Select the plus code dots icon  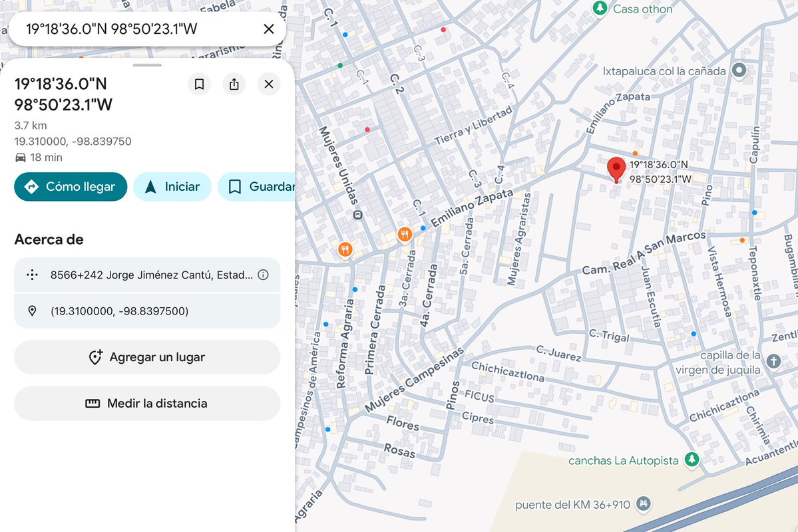tap(32, 275)
